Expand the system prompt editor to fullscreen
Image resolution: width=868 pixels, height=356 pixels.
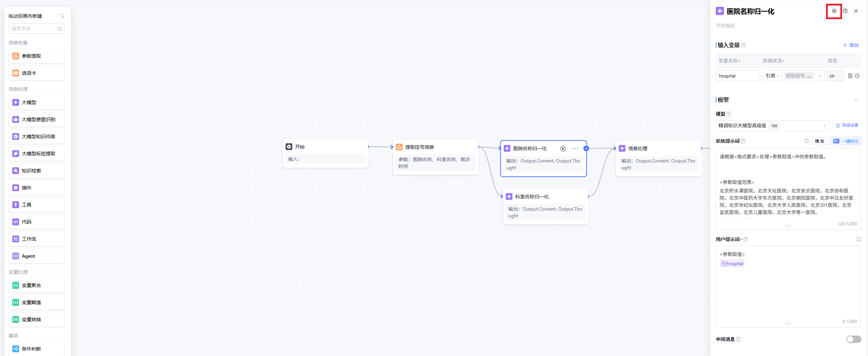coord(807,141)
